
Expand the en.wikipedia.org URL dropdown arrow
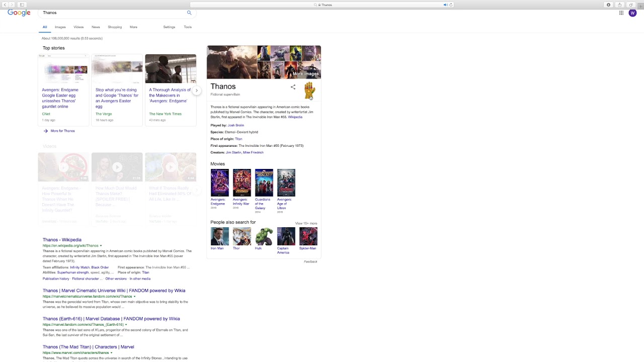point(101,246)
